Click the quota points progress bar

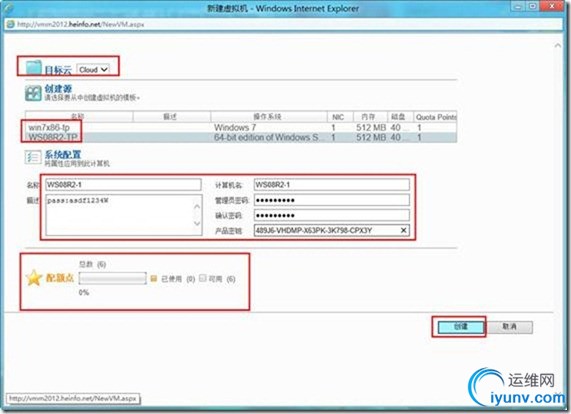click(x=113, y=279)
